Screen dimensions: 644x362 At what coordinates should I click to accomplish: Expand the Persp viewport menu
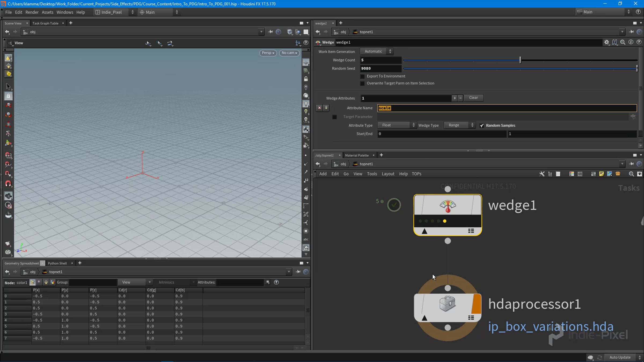(x=268, y=53)
